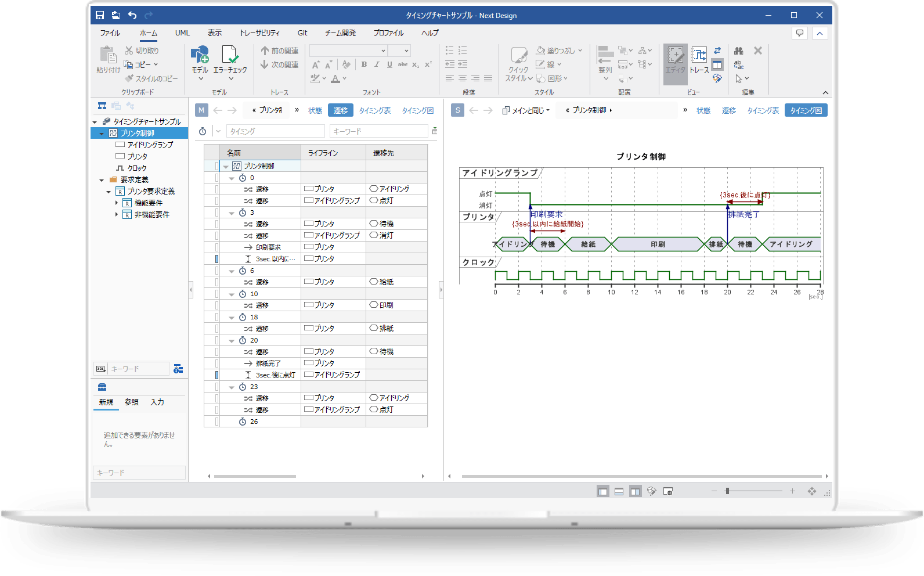
Task: Click the binoculars search icon in 編集 group
Action: pos(738,51)
